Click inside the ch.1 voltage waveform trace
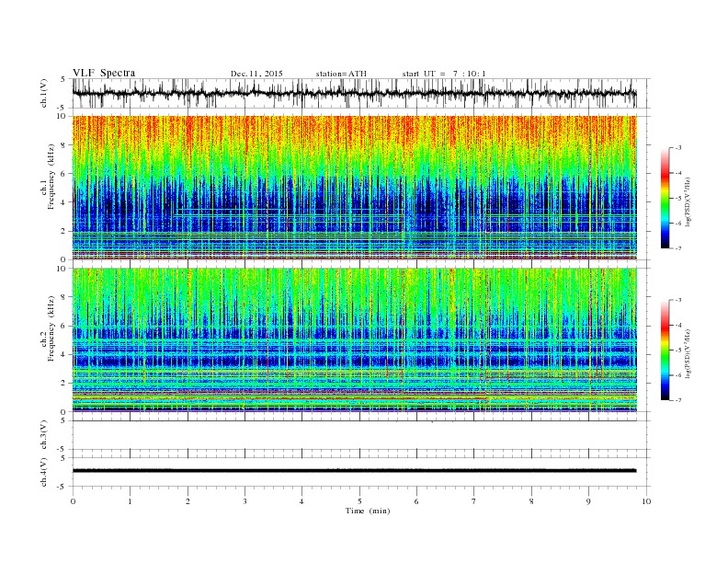728x563 pixels. (355, 93)
